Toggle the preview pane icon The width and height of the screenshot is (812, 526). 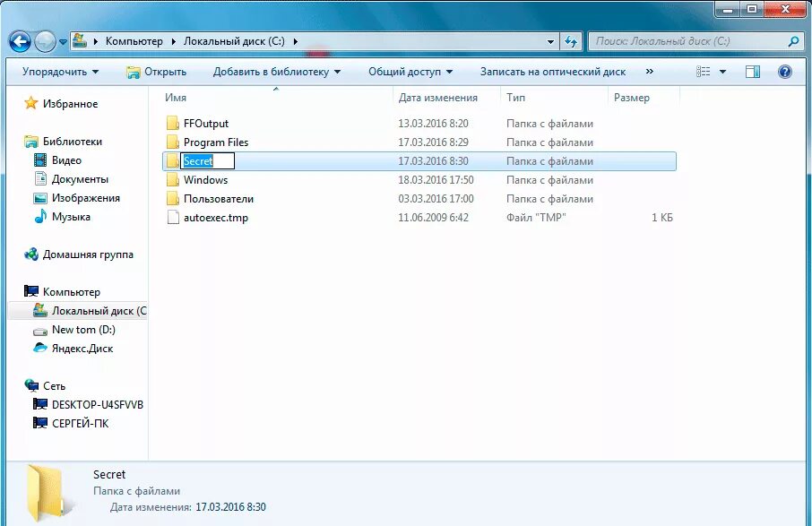[753, 72]
